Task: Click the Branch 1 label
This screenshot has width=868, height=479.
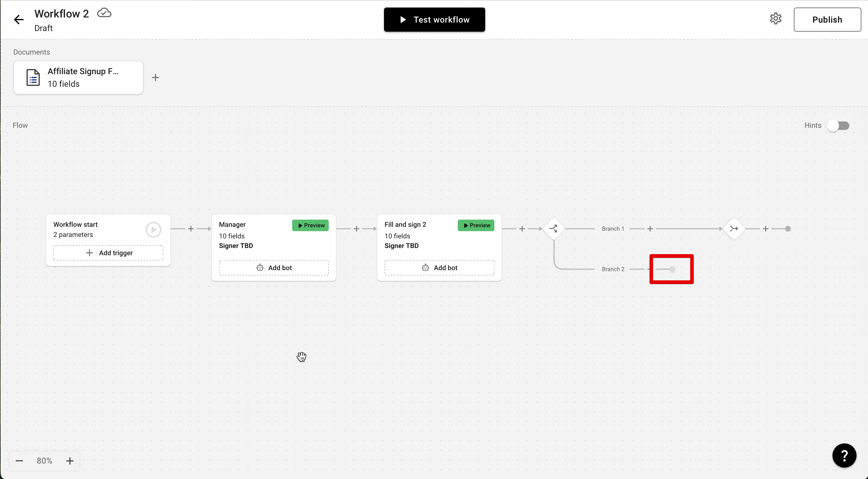Action: coord(613,229)
